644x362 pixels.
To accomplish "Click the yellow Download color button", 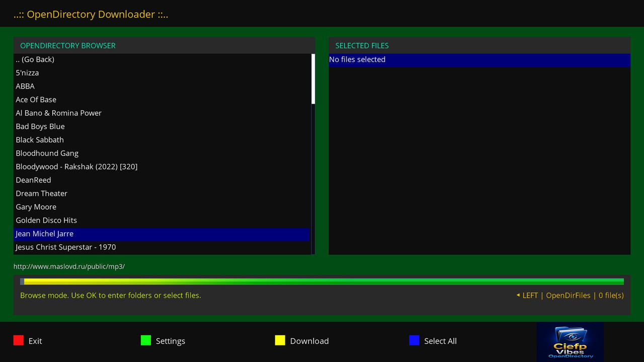I will 280,340.
